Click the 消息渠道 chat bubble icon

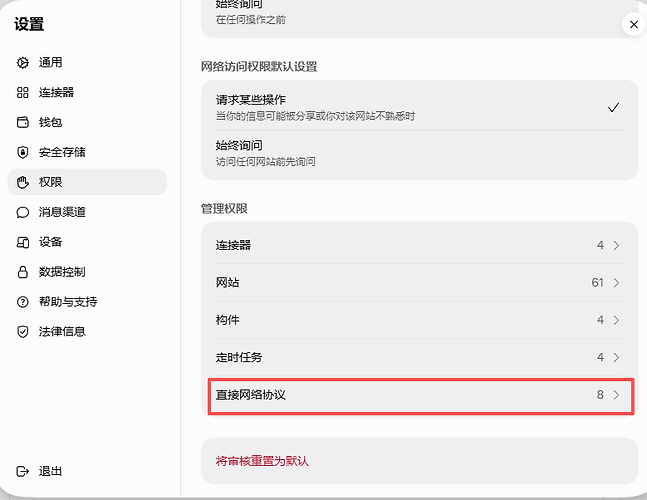coord(23,212)
